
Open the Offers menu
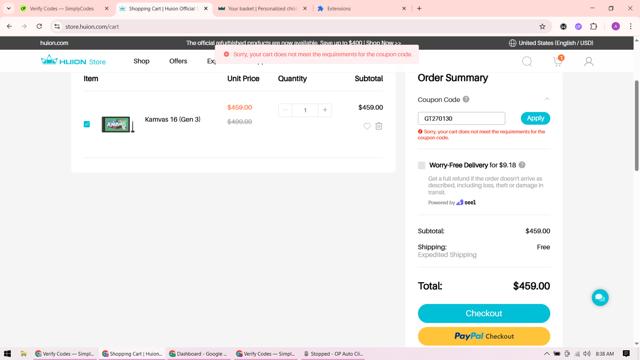(x=178, y=61)
